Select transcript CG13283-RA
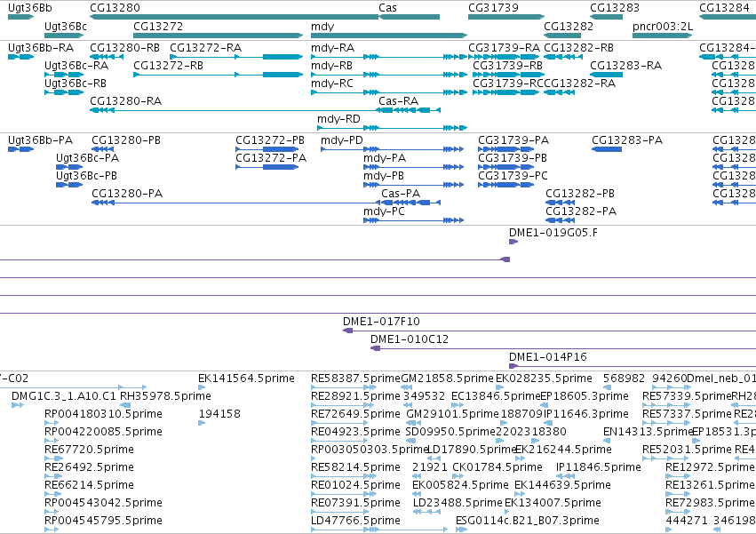756x534 pixels. point(607,75)
